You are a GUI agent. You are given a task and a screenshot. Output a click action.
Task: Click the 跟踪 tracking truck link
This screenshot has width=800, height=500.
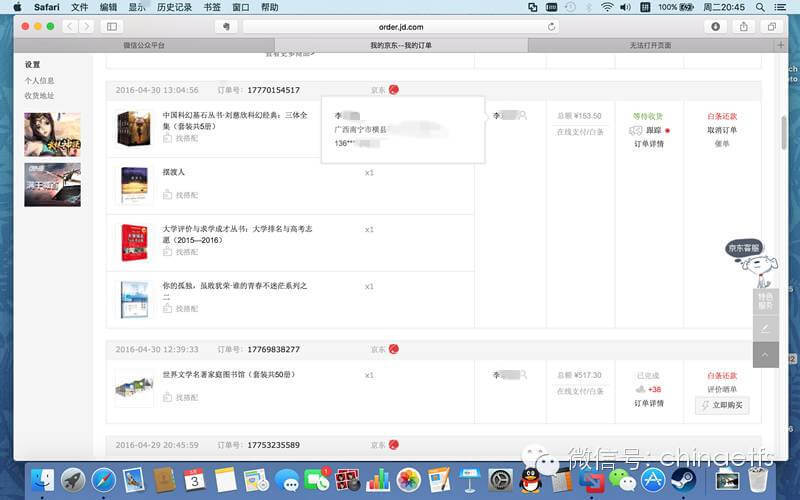[x=645, y=130]
